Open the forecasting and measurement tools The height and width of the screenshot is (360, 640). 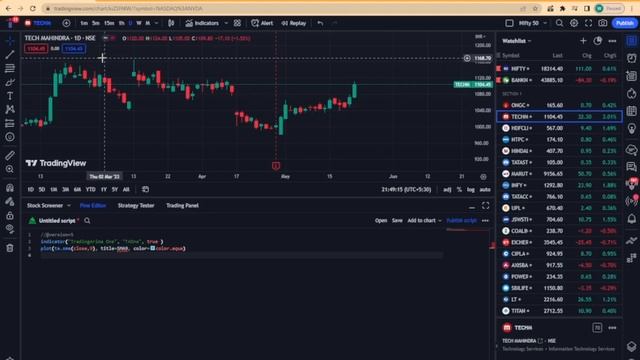pyautogui.click(x=10, y=123)
